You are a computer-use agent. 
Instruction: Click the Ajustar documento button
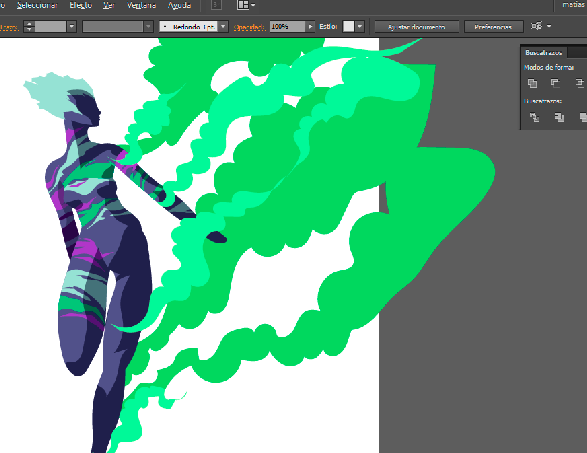pos(416,27)
